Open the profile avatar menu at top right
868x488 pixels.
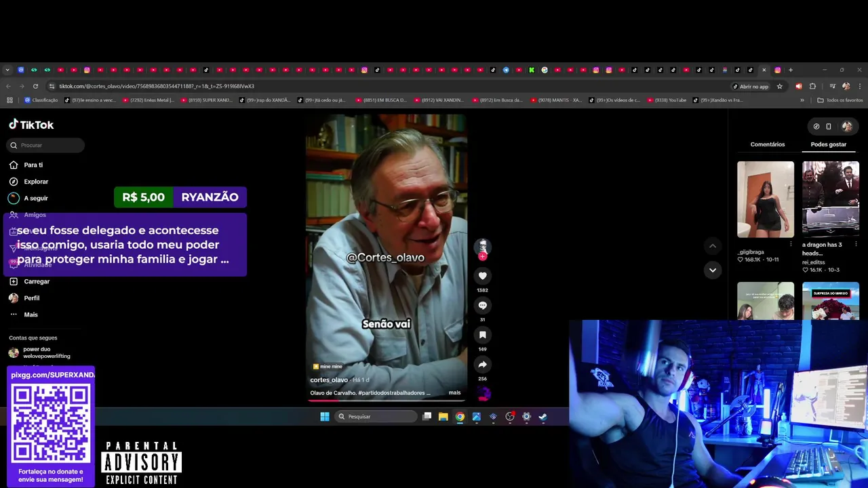847,126
